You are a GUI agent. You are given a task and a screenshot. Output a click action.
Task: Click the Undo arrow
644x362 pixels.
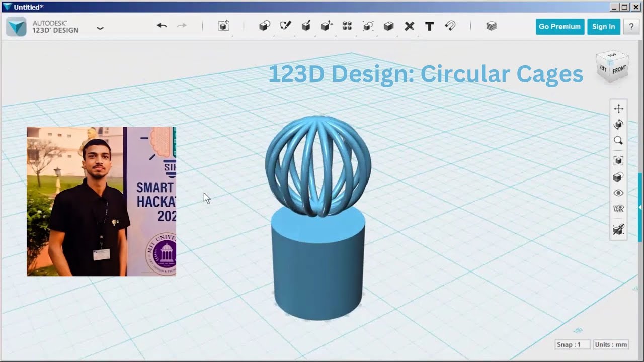click(162, 26)
